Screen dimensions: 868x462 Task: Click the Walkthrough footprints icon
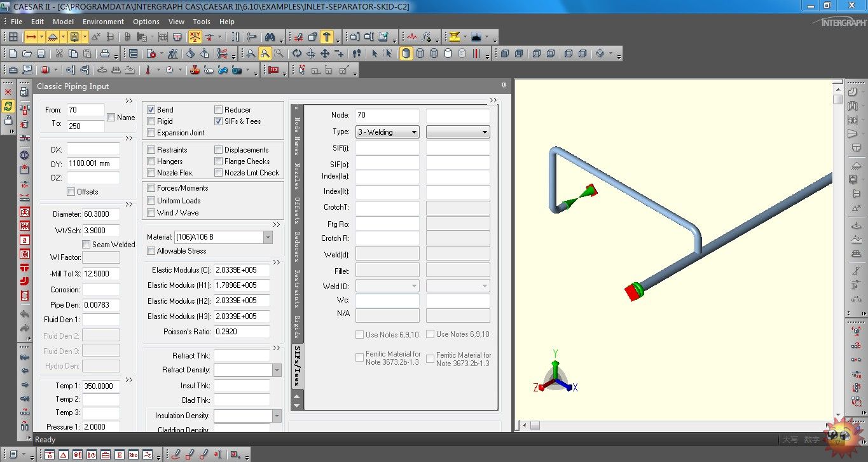[357, 53]
